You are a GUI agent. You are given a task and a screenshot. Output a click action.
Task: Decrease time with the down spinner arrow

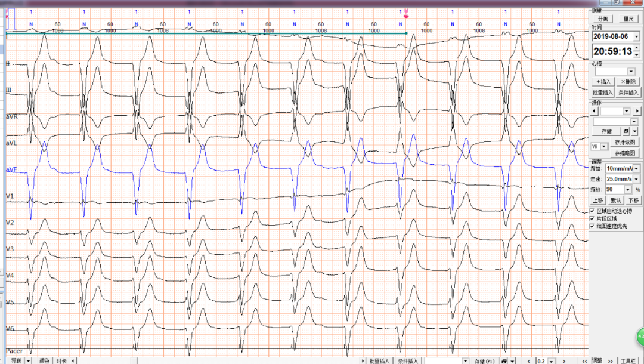pos(637,55)
